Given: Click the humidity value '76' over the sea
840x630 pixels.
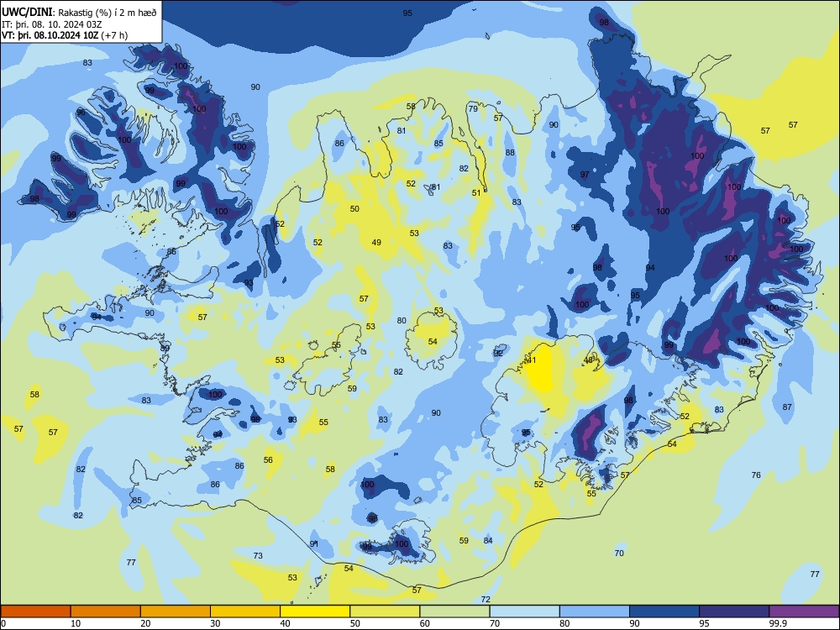Looking at the screenshot, I should [756, 475].
